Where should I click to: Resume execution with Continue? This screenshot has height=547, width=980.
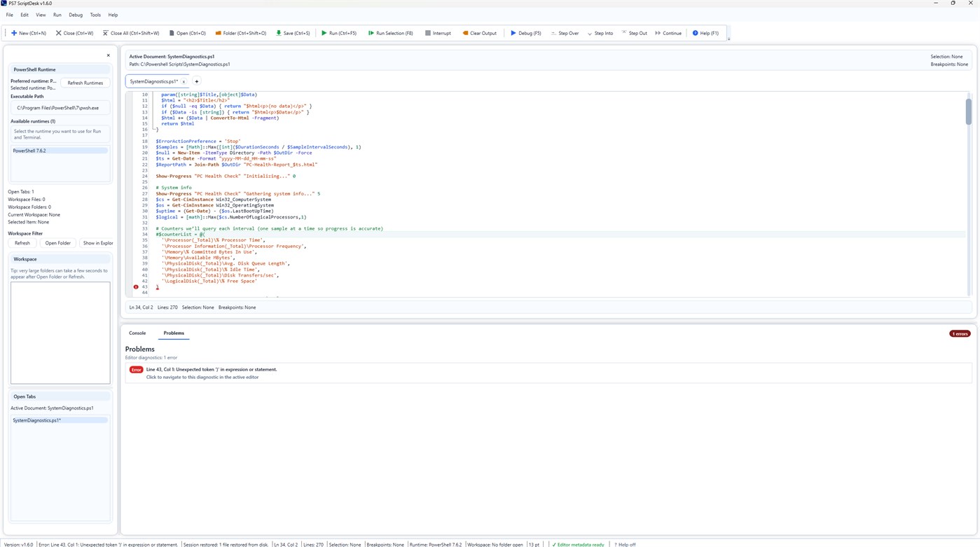coord(668,33)
